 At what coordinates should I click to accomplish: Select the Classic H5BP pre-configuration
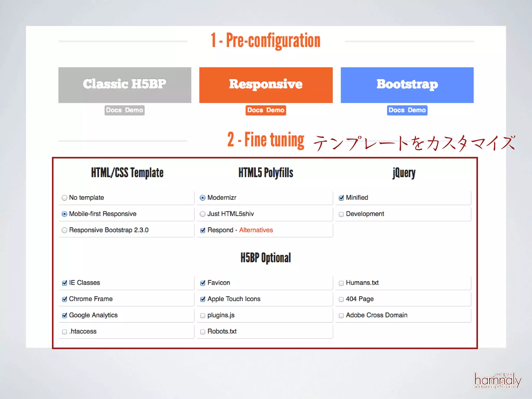click(125, 85)
